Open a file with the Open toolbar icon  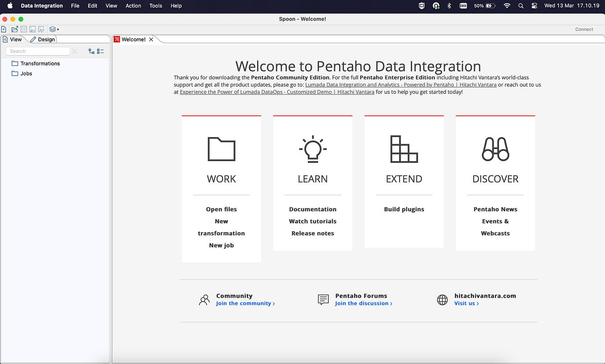tap(14, 29)
